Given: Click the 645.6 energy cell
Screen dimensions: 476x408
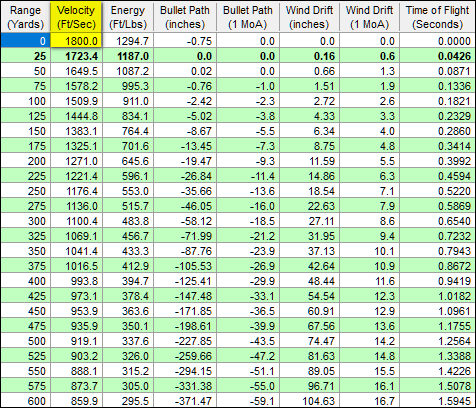Looking at the screenshot, I should (128, 161).
